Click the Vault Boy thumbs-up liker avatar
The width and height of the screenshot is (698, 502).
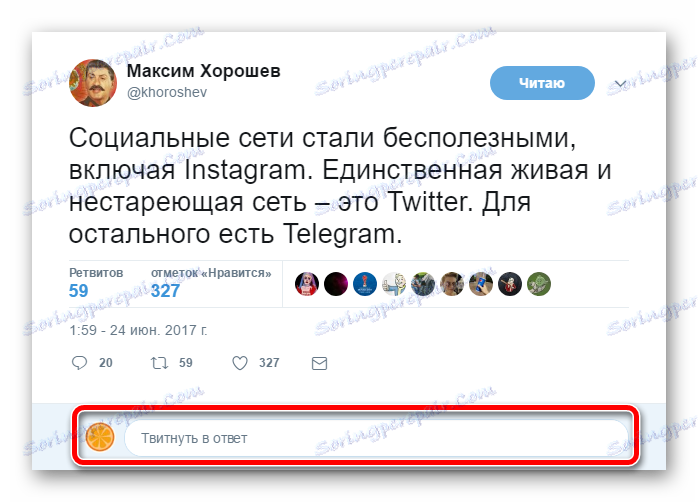click(394, 284)
